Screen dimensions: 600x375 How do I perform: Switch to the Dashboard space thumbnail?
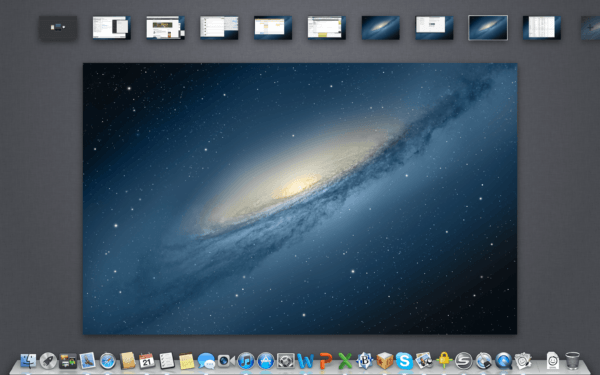(x=58, y=28)
